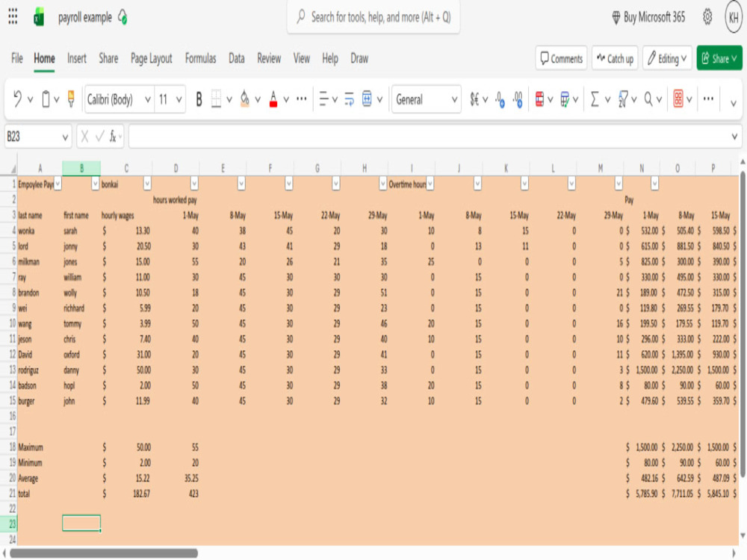Open the Name Box dropdown arrow
The width and height of the screenshot is (747, 560).
click(x=65, y=137)
